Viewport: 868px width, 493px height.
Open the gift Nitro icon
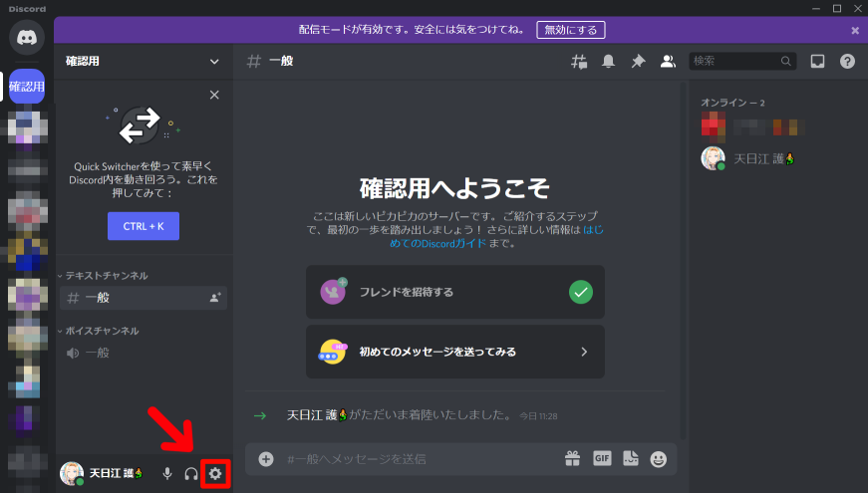(572, 459)
